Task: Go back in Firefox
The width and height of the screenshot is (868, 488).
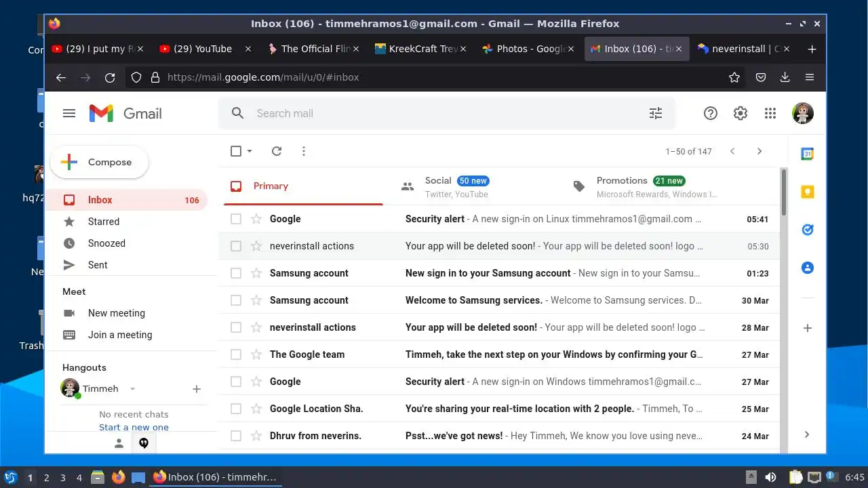Action: (x=61, y=77)
